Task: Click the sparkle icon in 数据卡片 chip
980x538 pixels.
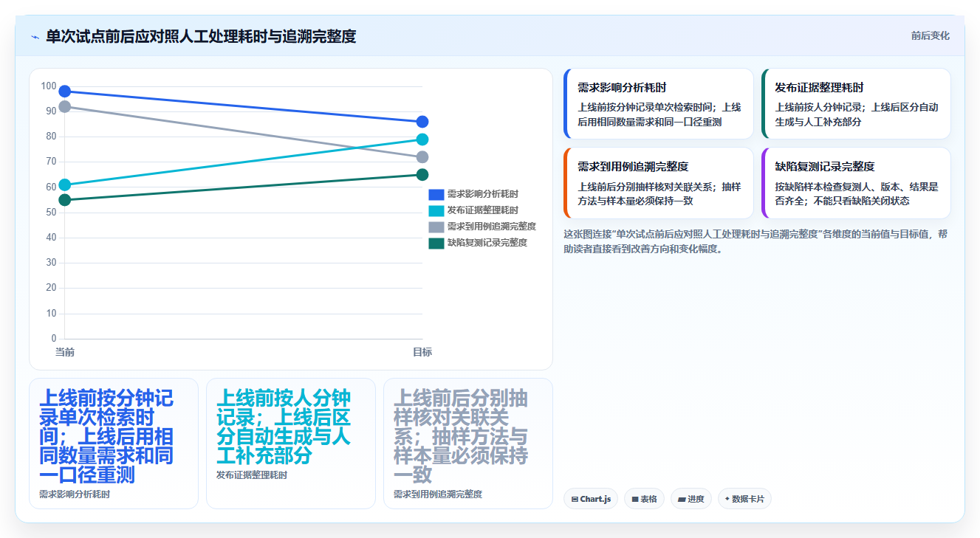Action: 727,499
